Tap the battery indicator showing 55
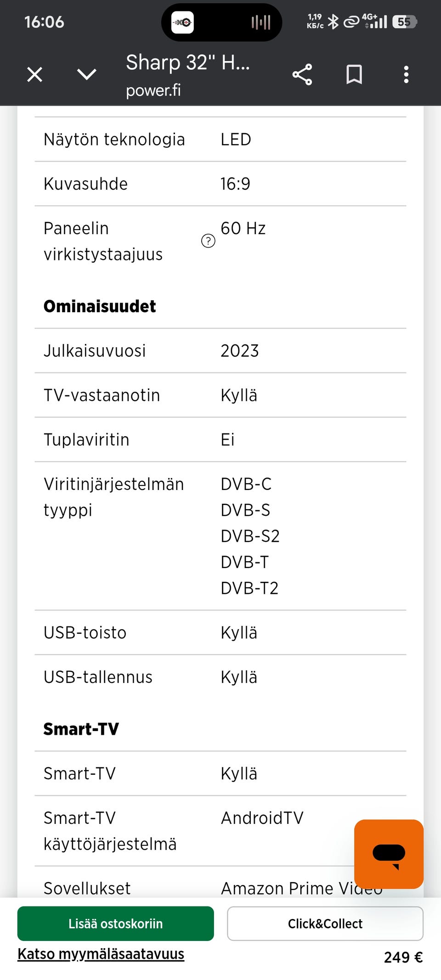441x980 pixels. pyautogui.click(x=404, y=22)
